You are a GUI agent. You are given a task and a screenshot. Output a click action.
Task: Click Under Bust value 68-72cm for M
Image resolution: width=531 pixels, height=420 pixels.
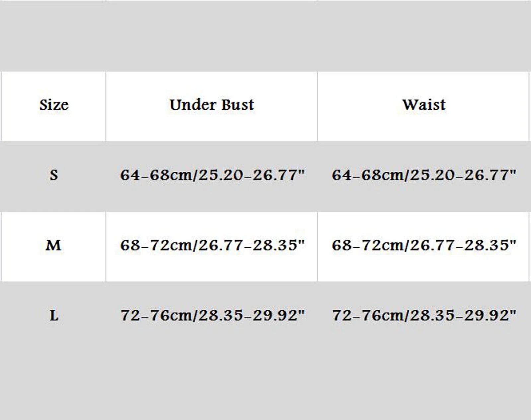click(156, 245)
